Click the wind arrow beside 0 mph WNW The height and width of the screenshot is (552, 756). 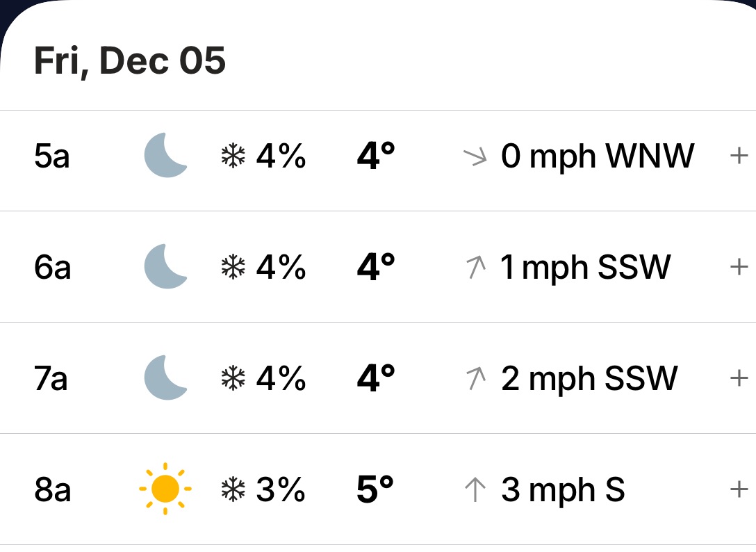pos(475,156)
